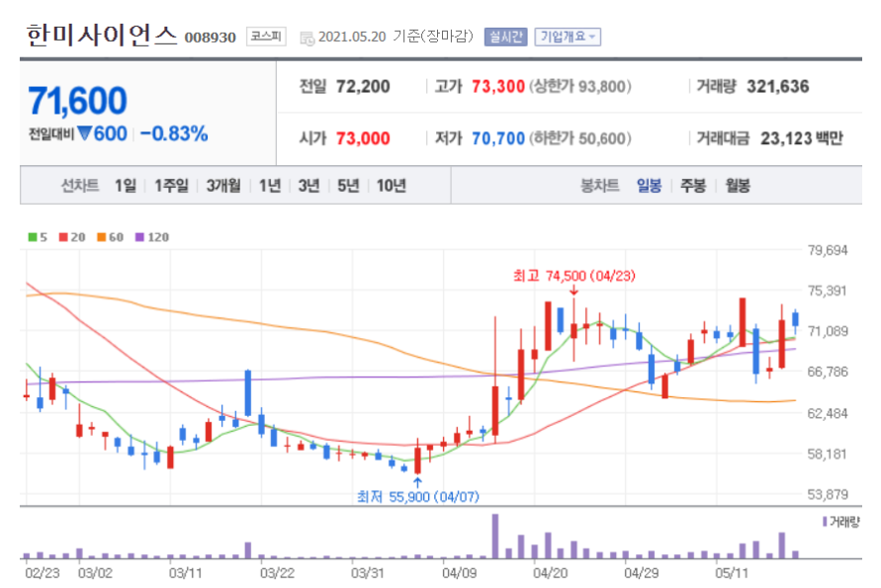
Task: Select the 5년 line chart tab
Action: [x=348, y=186]
